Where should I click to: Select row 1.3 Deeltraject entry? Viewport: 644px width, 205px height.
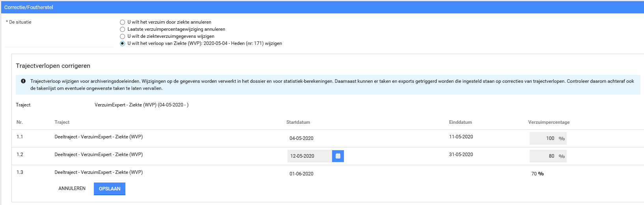pos(99,172)
